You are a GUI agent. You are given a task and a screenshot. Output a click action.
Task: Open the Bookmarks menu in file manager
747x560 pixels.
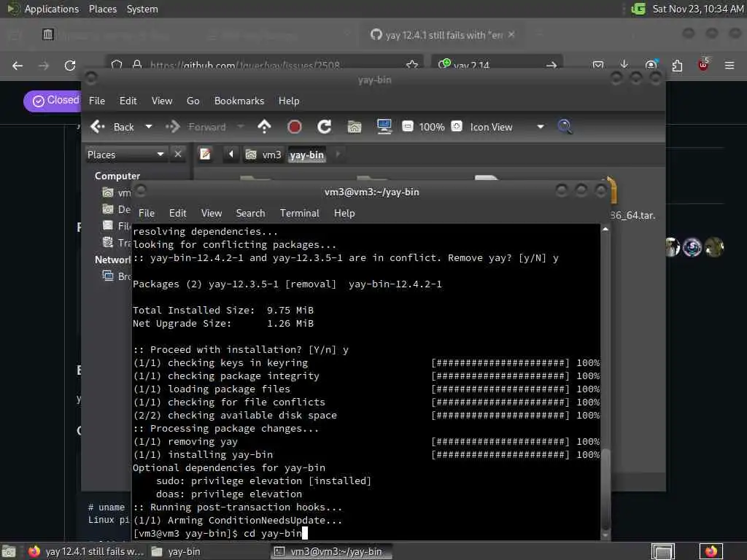239,101
